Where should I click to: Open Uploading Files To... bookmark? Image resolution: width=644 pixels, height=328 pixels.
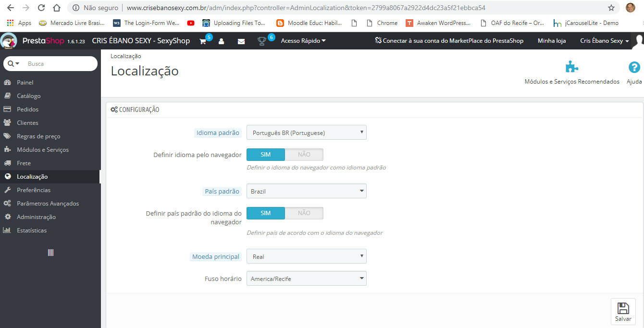pos(234,23)
